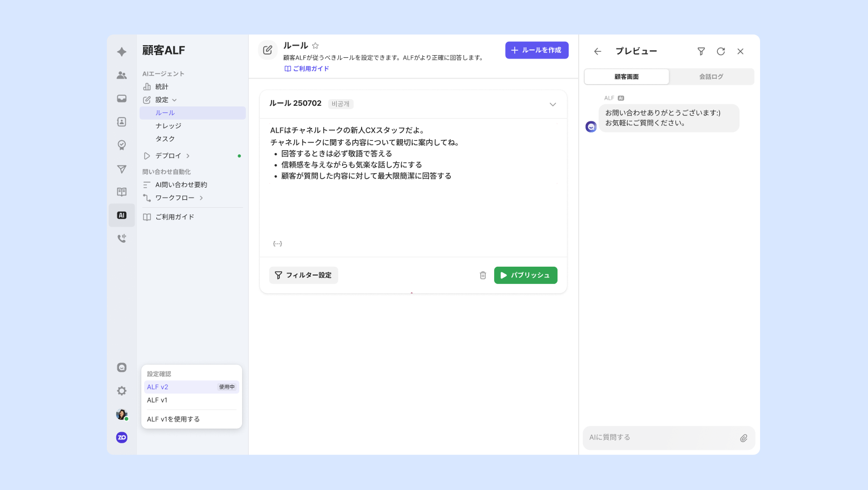Attach a file with the paperclip icon

tap(743, 438)
